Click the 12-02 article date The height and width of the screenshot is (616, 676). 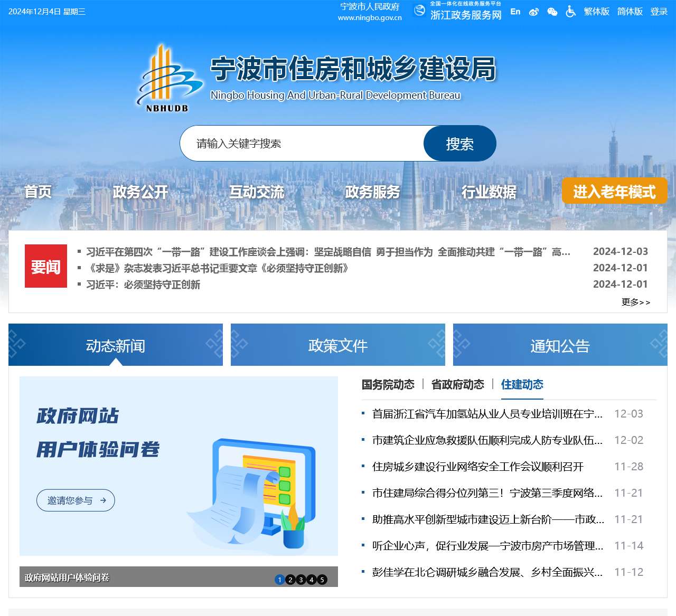click(629, 440)
